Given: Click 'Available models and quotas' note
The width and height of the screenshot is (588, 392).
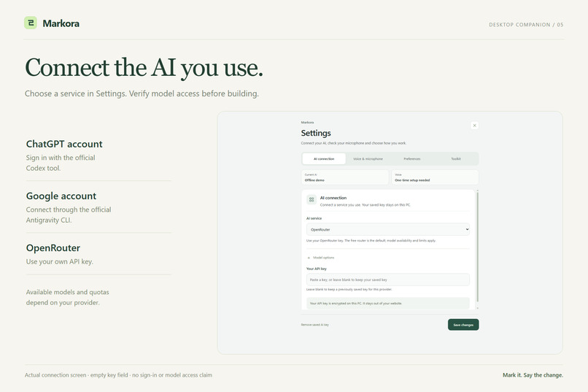Looking at the screenshot, I should (x=68, y=298).
